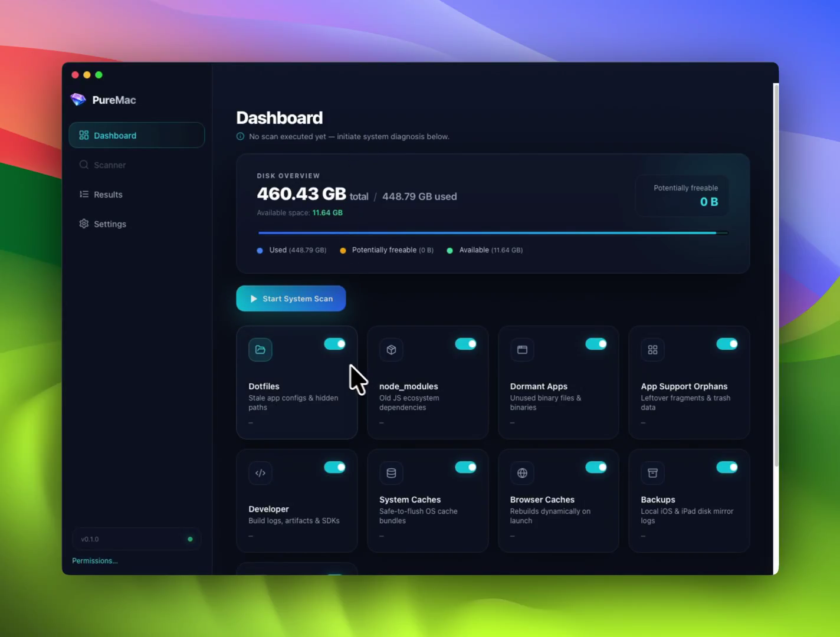Click the Browser Caches globe icon
This screenshot has width=840, height=637.
pos(522,473)
